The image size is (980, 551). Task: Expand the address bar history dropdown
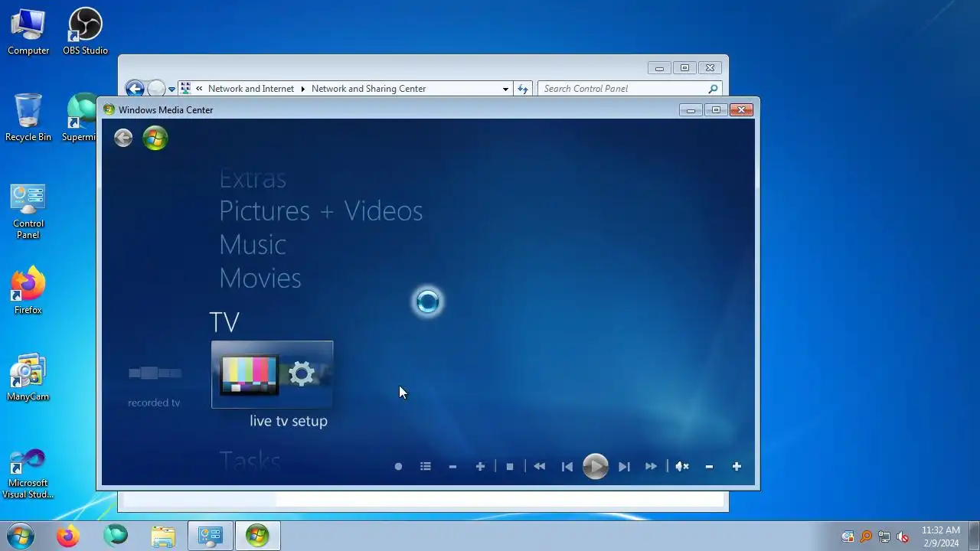pyautogui.click(x=505, y=89)
